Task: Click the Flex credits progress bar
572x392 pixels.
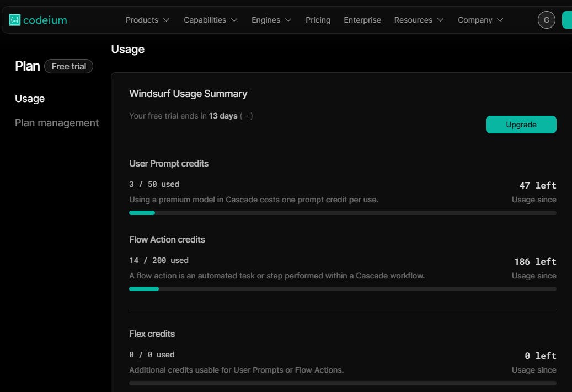Action: 343,383
